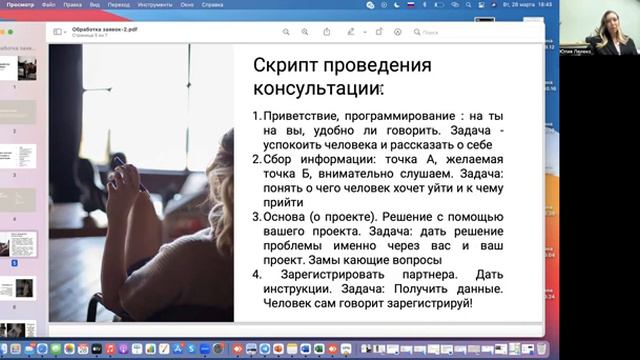Click the heading Скрипт проведения консультации
Viewport: 640px width, 360px height.
(x=342, y=77)
